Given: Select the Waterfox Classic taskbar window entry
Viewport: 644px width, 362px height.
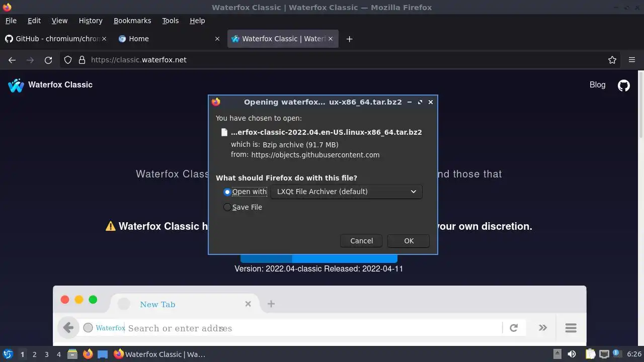Looking at the screenshot, I should click(x=160, y=354).
